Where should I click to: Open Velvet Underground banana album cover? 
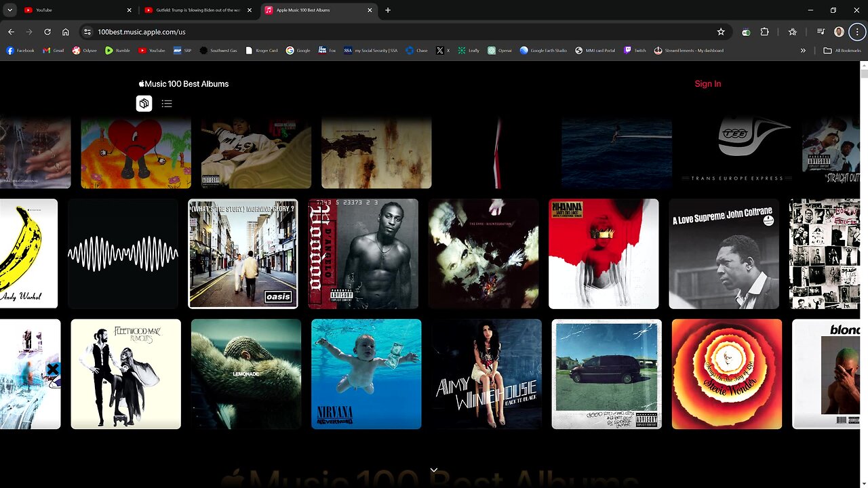tap(28, 253)
